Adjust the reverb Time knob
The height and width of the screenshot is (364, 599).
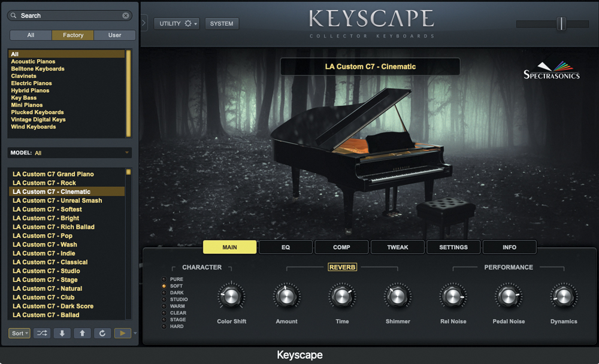pyautogui.click(x=342, y=296)
